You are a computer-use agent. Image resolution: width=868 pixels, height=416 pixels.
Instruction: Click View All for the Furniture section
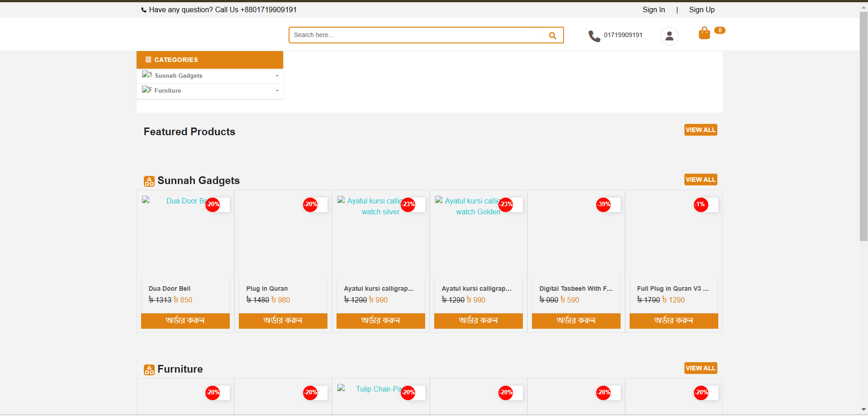(x=700, y=368)
